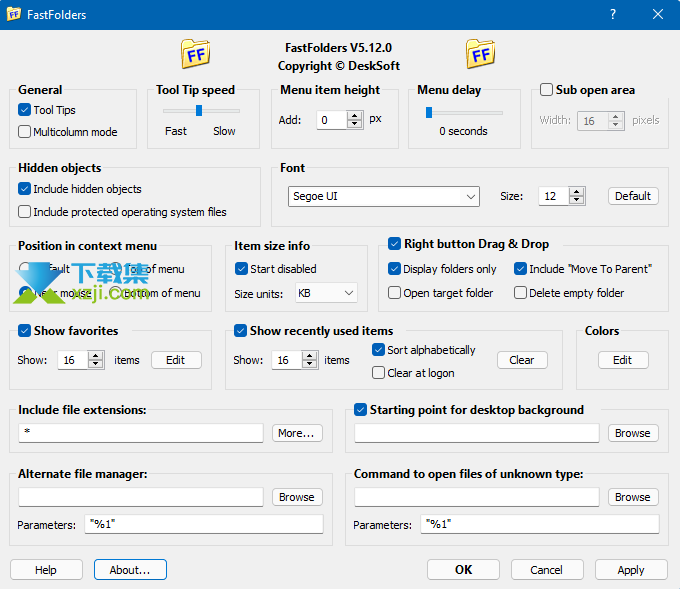Click the unknown type command field

pyautogui.click(x=477, y=497)
